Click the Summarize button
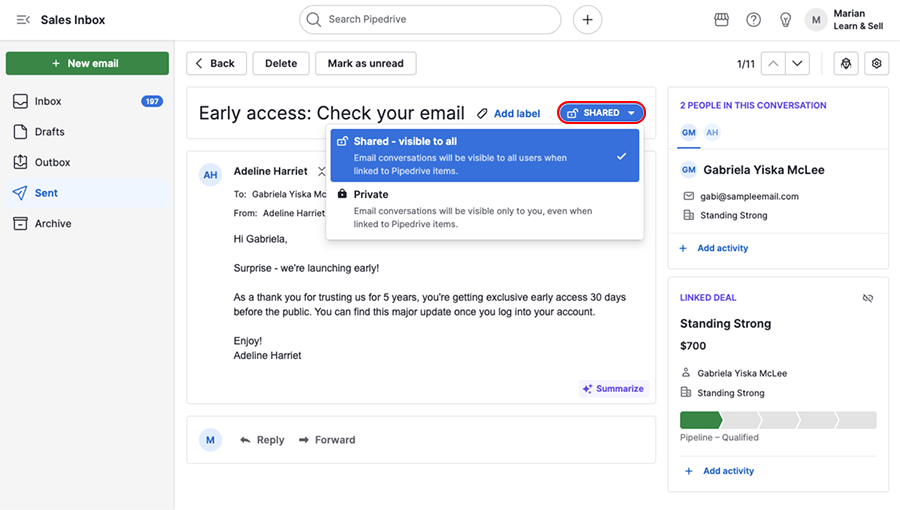 [x=613, y=388]
